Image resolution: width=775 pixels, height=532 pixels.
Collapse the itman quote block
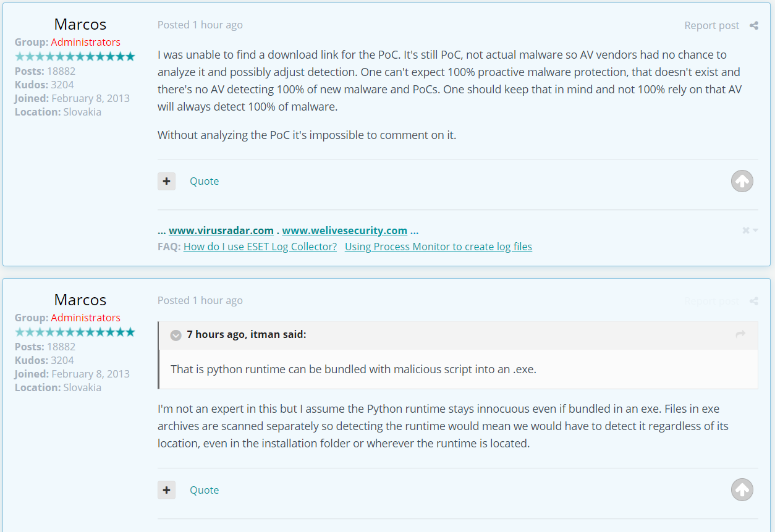(176, 335)
